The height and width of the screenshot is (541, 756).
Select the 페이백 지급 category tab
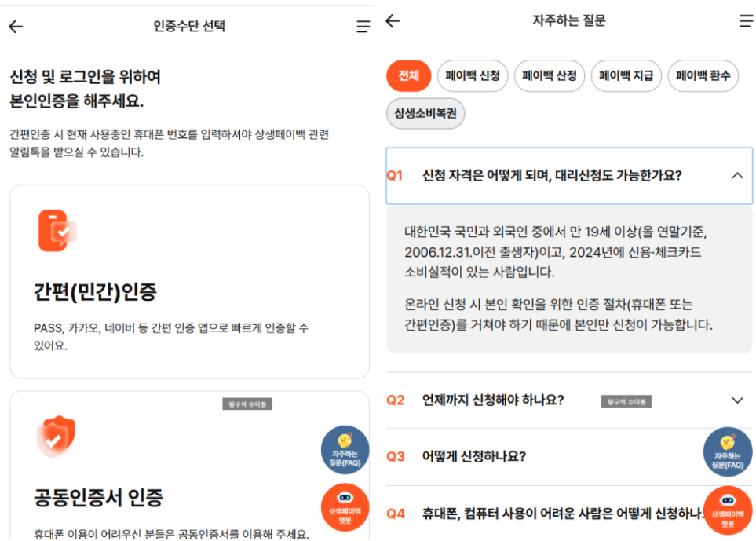tap(626, 75)
